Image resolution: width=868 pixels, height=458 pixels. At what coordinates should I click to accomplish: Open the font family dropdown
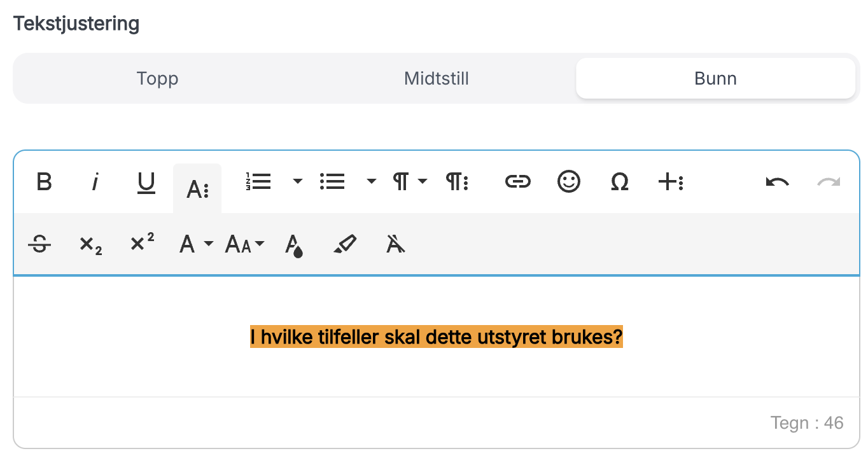point(196,244)
